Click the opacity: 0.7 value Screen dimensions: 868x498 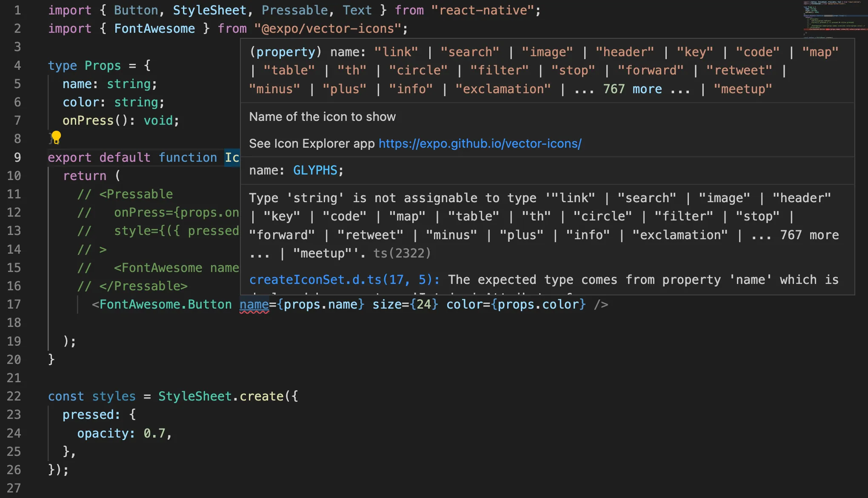tap(154, 433)
